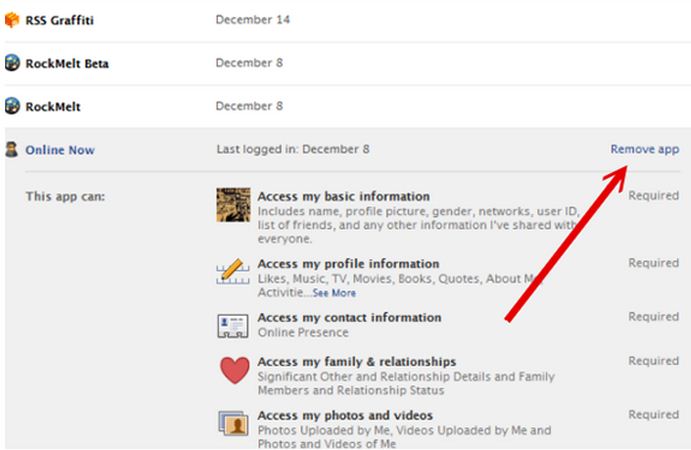Click the profile information pencil-ruler icon
Screen dimensions: 691x450
233,270
